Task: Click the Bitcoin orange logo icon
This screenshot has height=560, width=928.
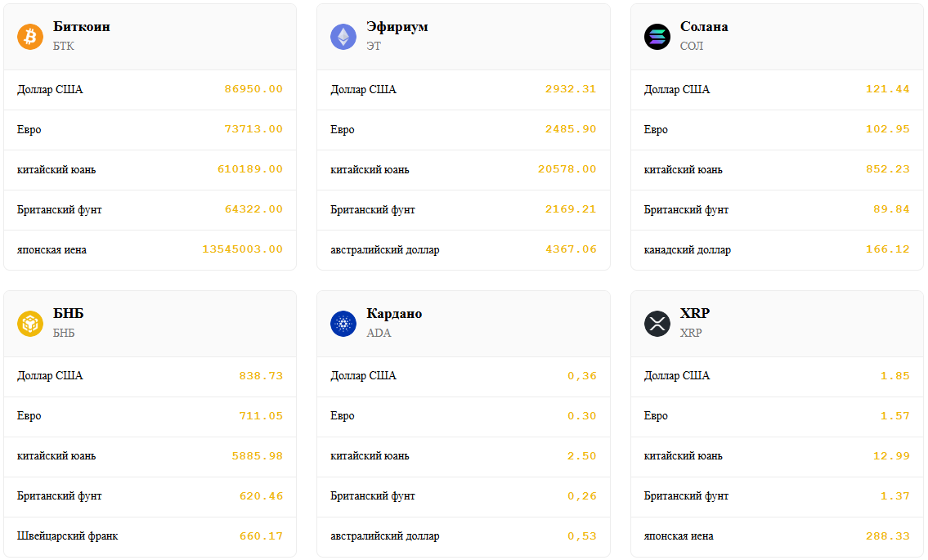Action: 30,37
